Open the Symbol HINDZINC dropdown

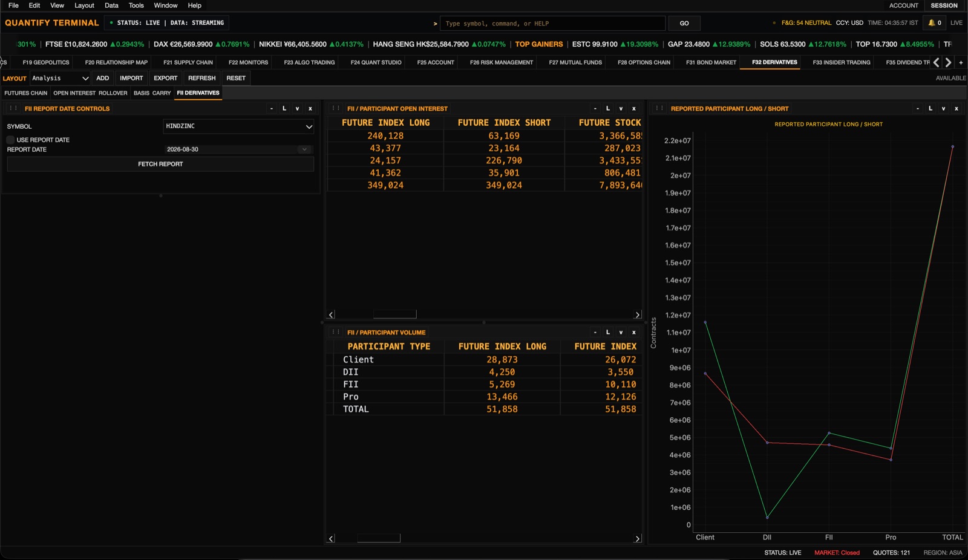pyautogui.click(x=238, y=126)
